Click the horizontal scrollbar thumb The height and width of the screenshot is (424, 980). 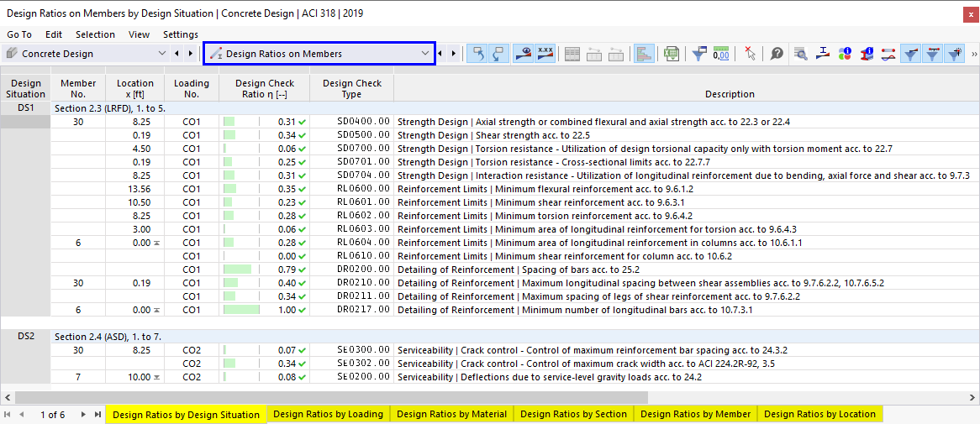(x=332, y=397)
